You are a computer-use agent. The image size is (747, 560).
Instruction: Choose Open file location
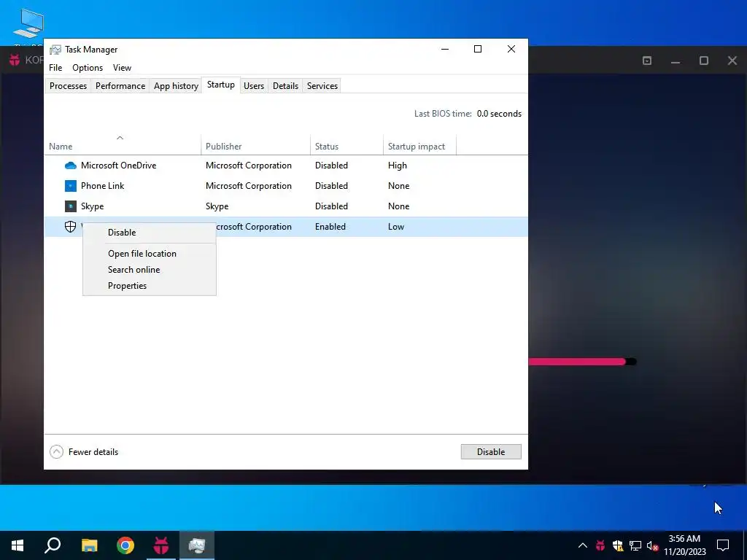coord(142,254)
